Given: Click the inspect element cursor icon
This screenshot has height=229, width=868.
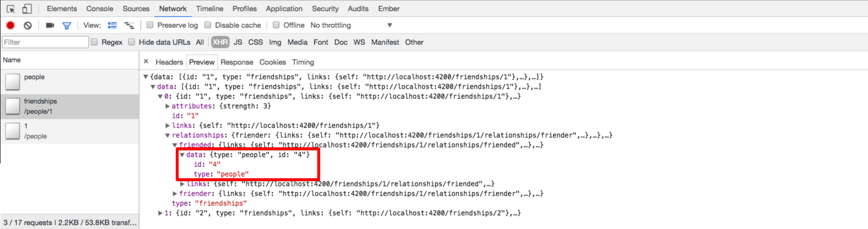Looking at the screenshot, I should [x=11, y=9].
